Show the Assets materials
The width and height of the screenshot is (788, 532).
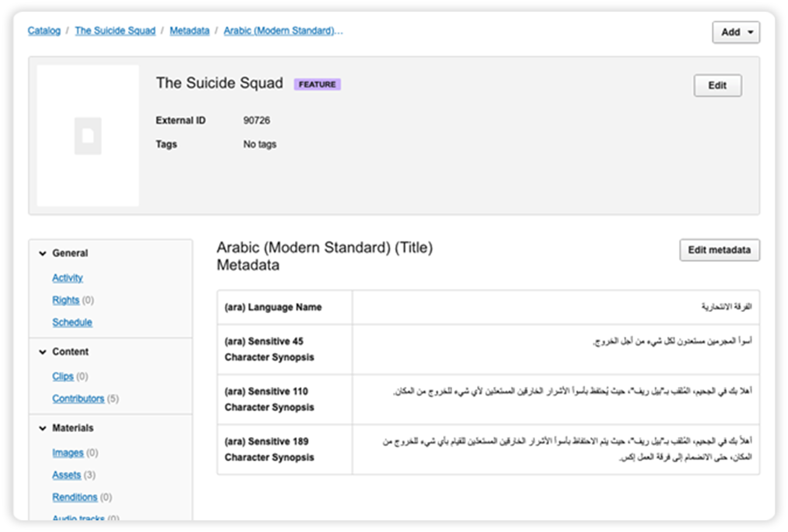(67, 475)
